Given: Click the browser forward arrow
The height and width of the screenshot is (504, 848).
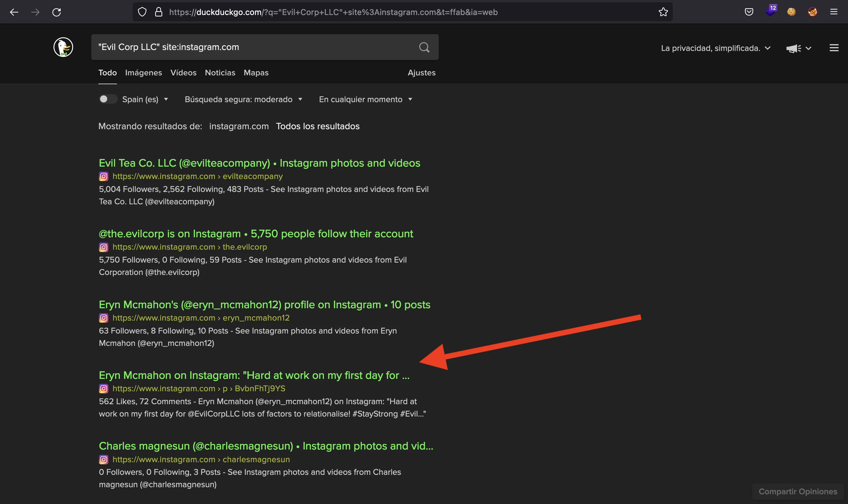Looking at the screenshot, I should coord(35,12).
